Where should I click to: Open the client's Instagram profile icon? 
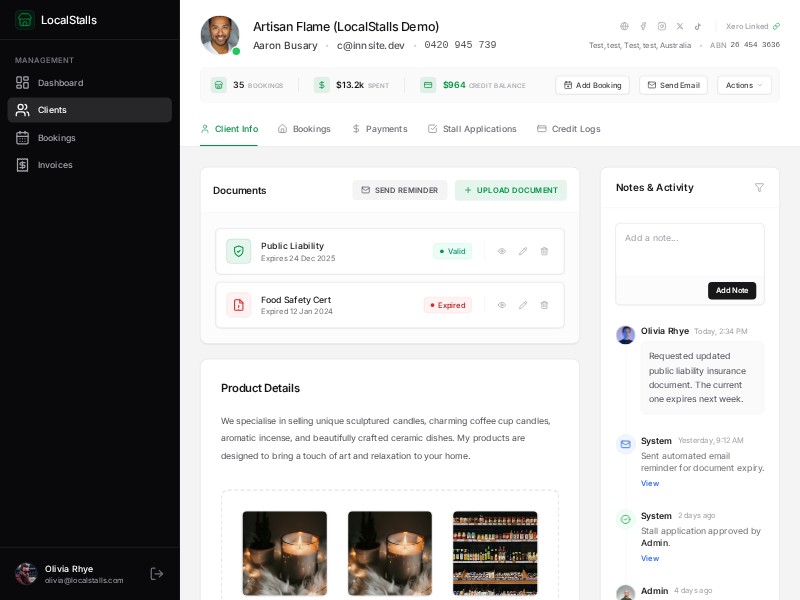coord(662,27)
